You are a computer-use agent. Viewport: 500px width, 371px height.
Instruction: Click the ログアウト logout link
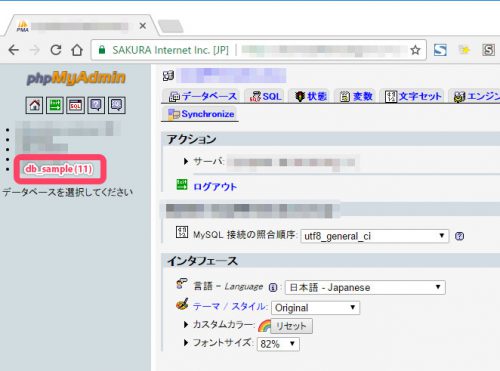215,187
